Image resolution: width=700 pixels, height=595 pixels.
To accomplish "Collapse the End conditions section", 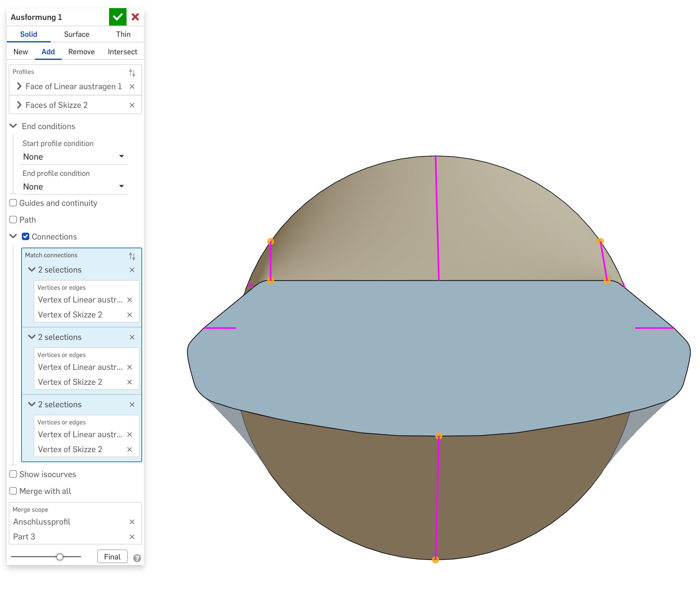I will coord(13,126).
